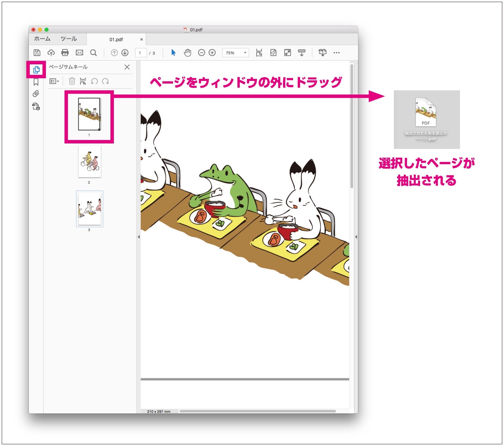Close the ページサムネール panel
This screenshot has width=504, height=446.
[x=127, y=67]
